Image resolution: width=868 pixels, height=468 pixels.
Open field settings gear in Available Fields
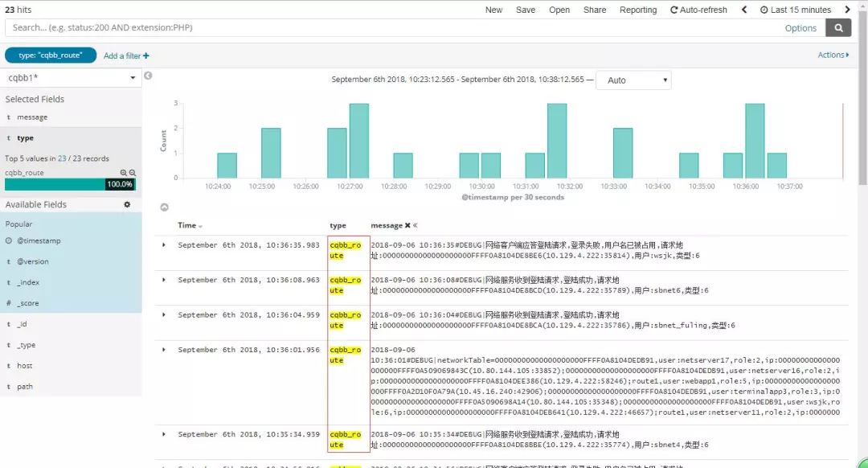click(x=127, y=204)
